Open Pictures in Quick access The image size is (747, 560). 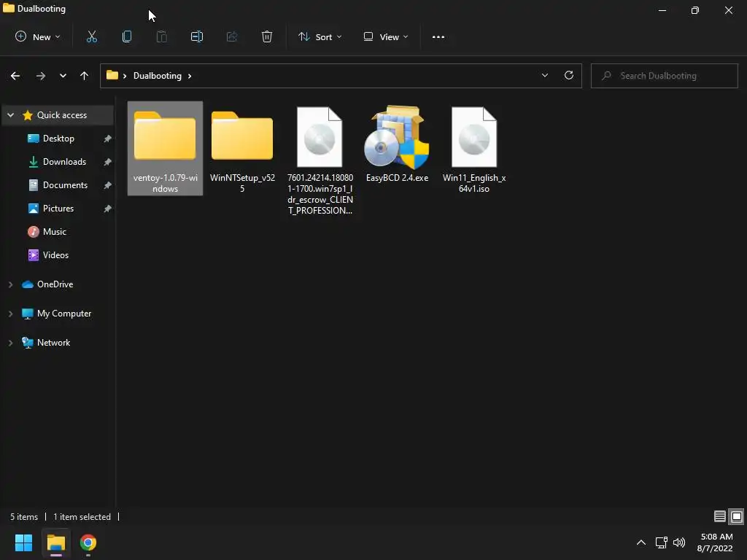58,208
